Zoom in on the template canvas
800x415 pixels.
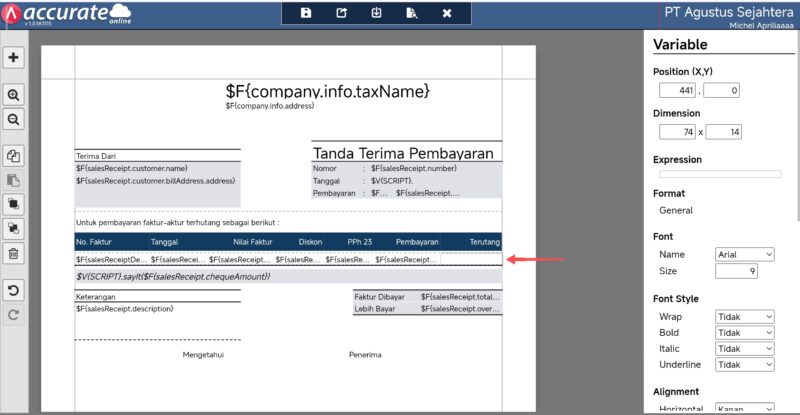click(x=14, y=95)
